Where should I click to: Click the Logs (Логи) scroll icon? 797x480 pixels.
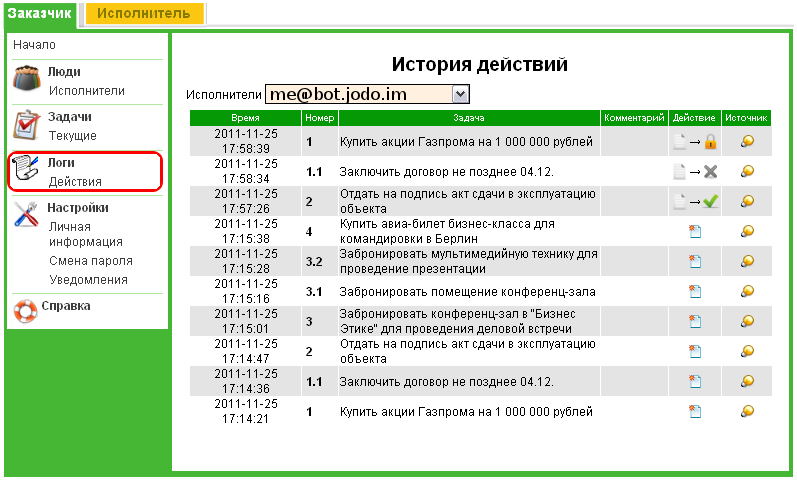pos(27,171)
